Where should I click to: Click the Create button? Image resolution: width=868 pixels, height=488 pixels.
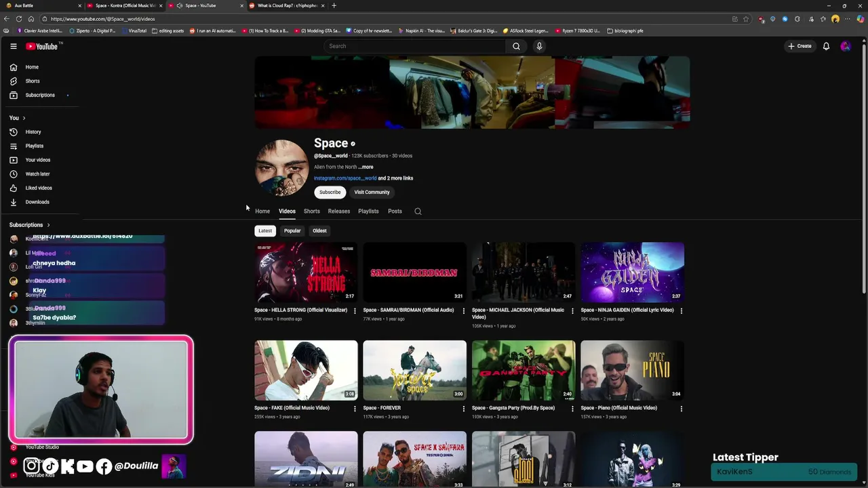[x=800, y=46]
